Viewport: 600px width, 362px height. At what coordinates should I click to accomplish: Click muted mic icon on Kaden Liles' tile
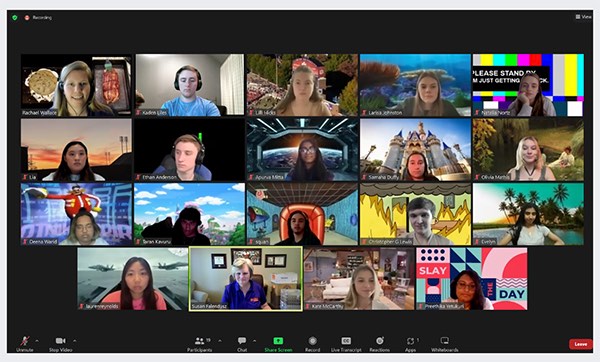139,113
